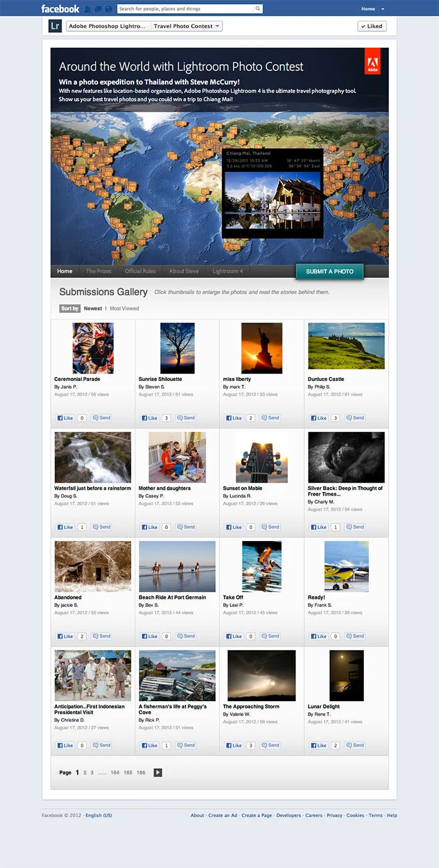
Task: Open Beach Ride At Port Germain thumbnail
Action: 177,566
